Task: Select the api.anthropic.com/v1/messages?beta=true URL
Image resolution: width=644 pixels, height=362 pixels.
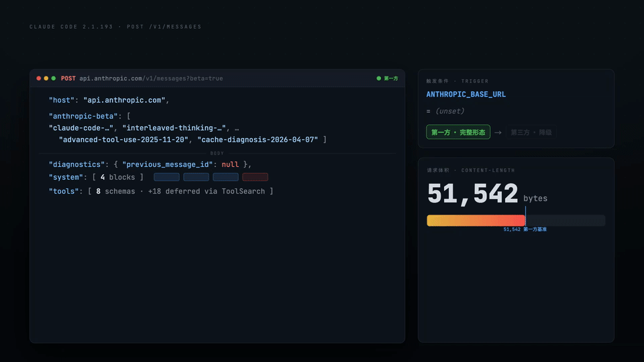Action: 151,78
